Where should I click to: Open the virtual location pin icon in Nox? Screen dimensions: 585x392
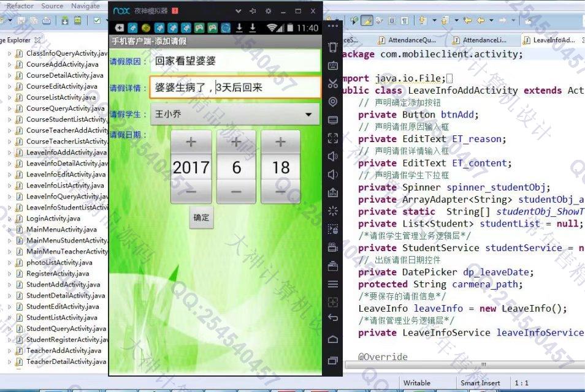pyautogui.click(x=333, y=101)
